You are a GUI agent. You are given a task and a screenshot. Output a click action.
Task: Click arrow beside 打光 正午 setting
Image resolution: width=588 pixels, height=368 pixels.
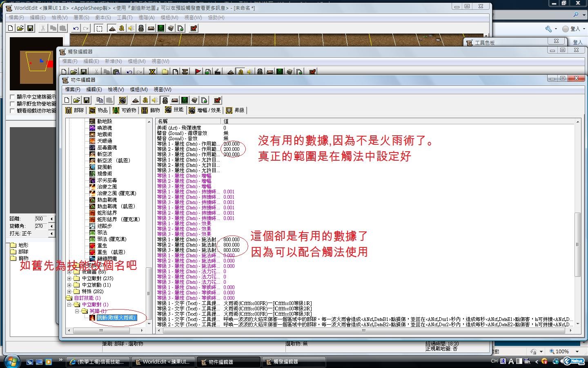(51, 233)
